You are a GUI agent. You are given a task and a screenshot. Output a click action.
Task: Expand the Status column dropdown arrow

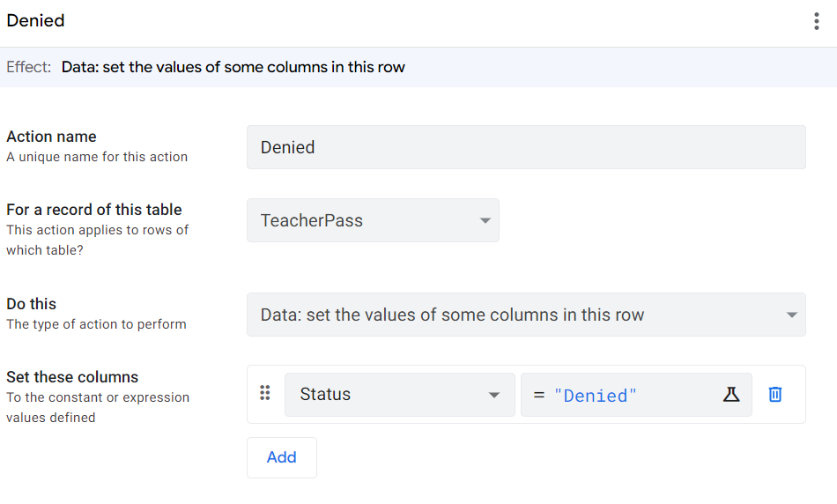(494, 395)
